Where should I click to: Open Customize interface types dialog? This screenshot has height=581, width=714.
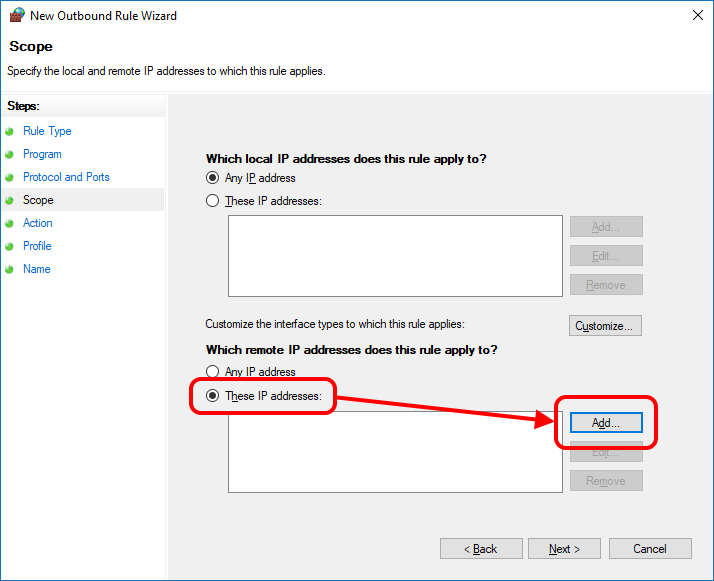pyautogui.click(x=605, y=326)
